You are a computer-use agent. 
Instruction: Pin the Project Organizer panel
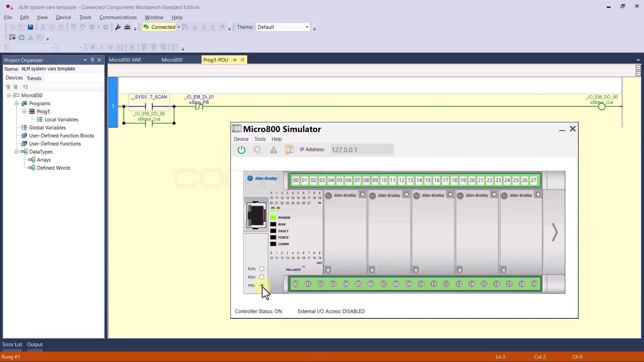point(92,60)
